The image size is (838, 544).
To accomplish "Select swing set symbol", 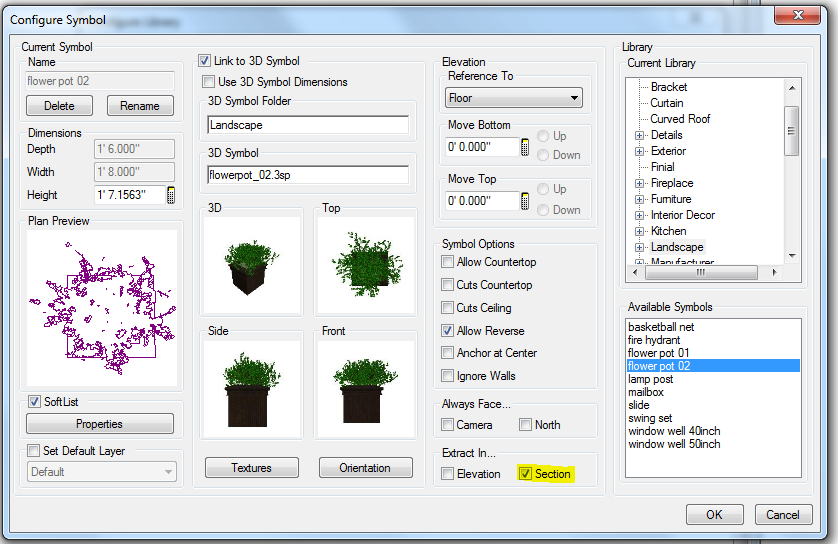I will (650, 418).
